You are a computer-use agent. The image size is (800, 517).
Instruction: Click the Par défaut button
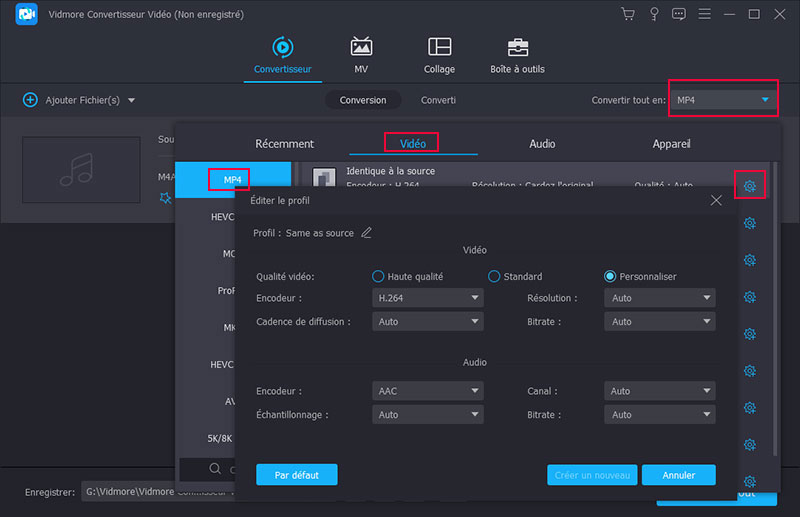tap(296, 474)
